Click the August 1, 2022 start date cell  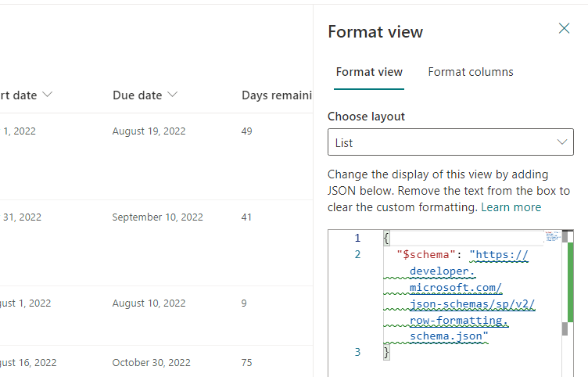tap(26, 303)
